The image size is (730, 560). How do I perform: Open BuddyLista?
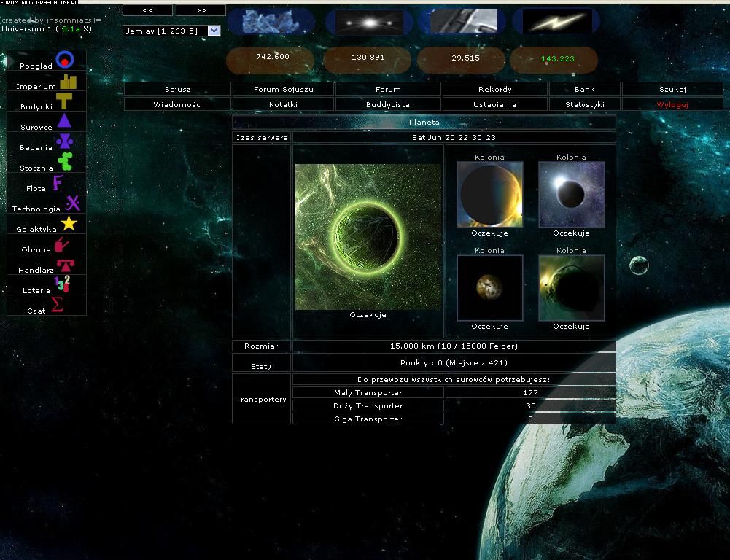point(388,104)
